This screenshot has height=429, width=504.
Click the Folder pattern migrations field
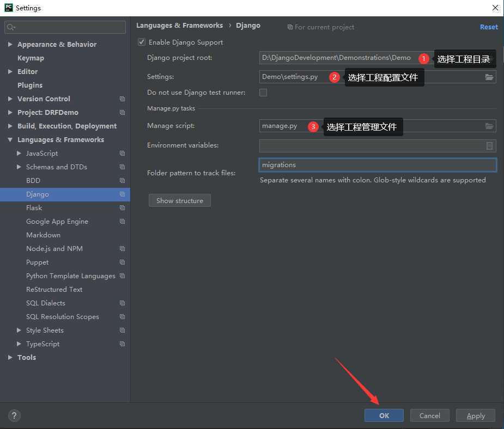tap(378, 165)
